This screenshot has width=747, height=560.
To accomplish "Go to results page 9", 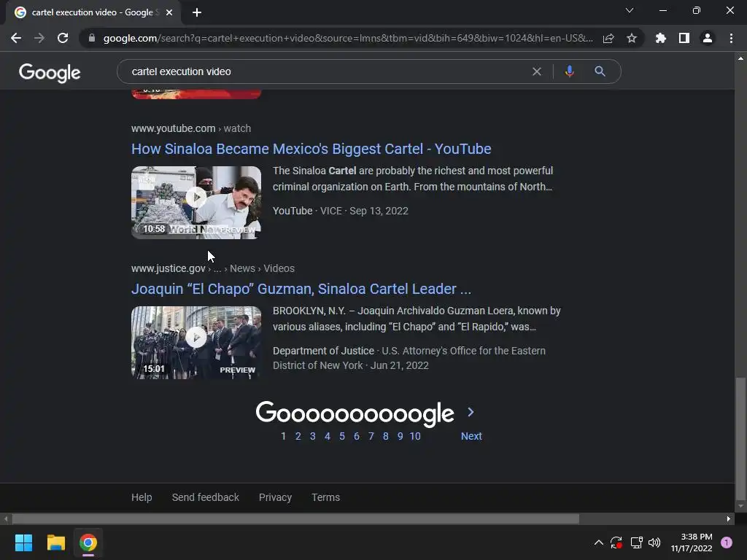I will 400,436.
